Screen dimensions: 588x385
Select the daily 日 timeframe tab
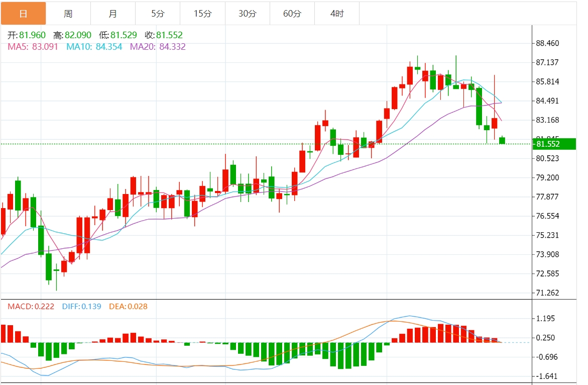point(23,14)
